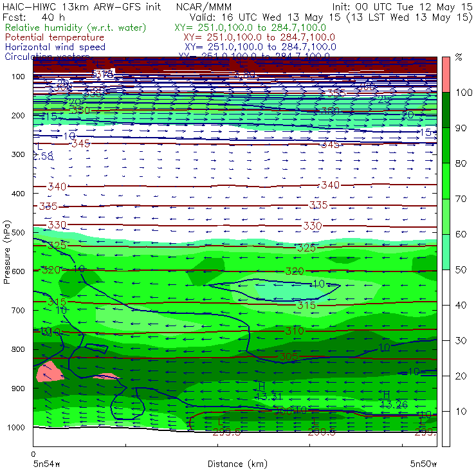Click the '400' pressure tick label

click(18, 194)
